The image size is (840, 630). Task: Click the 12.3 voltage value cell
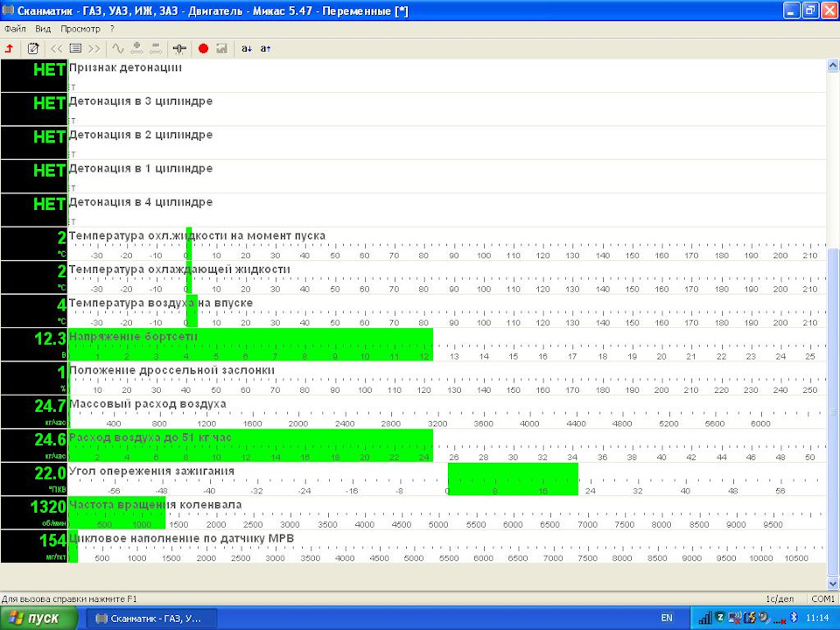tap(34, 345)
